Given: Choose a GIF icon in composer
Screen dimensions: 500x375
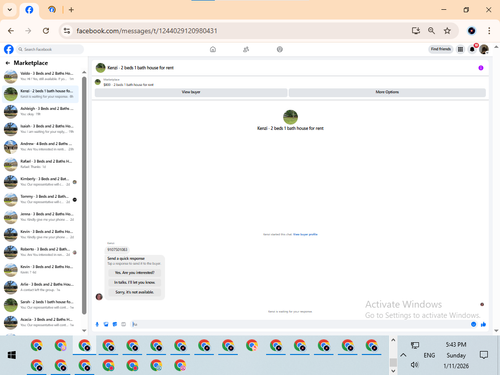Looking at the screenshot, I should pos(123,324).
